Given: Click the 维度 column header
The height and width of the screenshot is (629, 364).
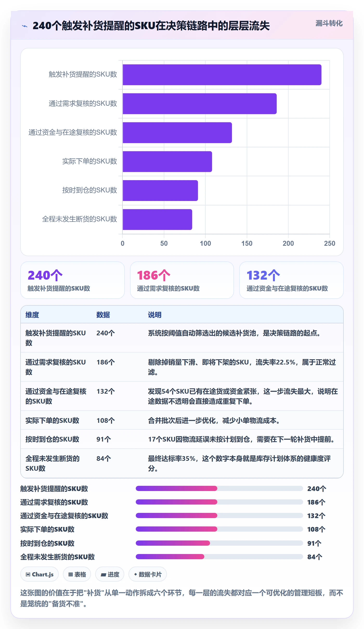Looking at the screenshot, I should 32,315.
